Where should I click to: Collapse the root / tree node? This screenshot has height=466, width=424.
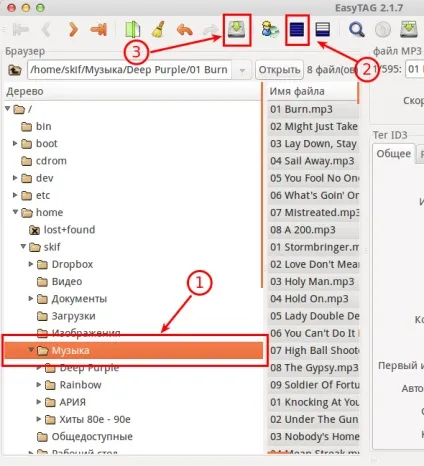point(7,109)
